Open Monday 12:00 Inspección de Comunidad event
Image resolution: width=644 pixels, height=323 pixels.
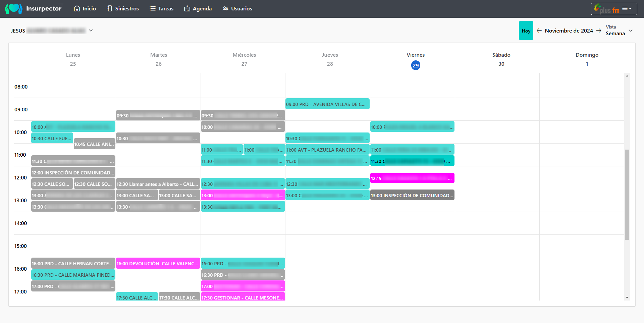73,172
